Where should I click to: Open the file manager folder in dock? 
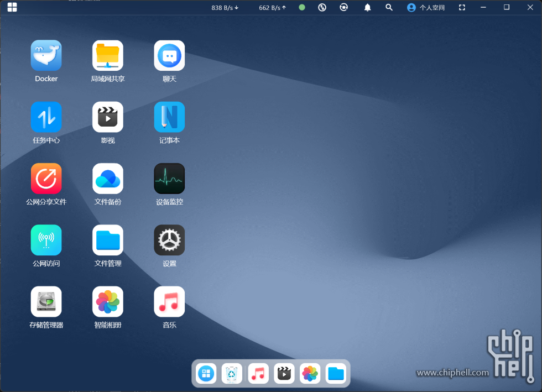[336, 374]
